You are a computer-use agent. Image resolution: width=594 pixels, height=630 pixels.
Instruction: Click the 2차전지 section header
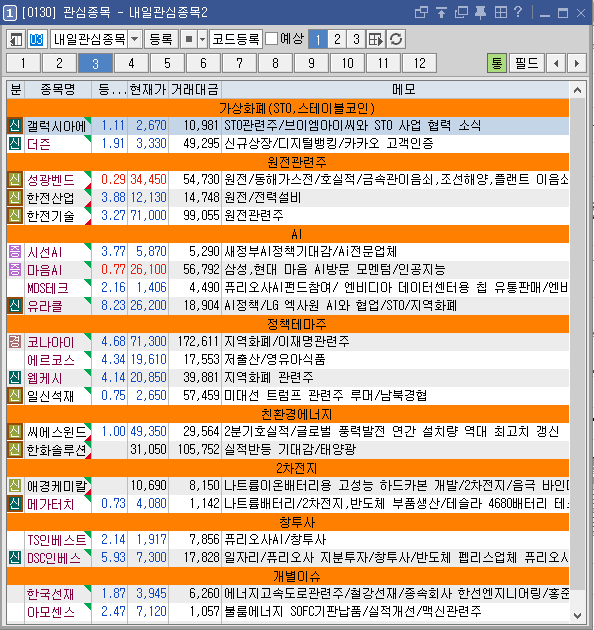point(288,468)
